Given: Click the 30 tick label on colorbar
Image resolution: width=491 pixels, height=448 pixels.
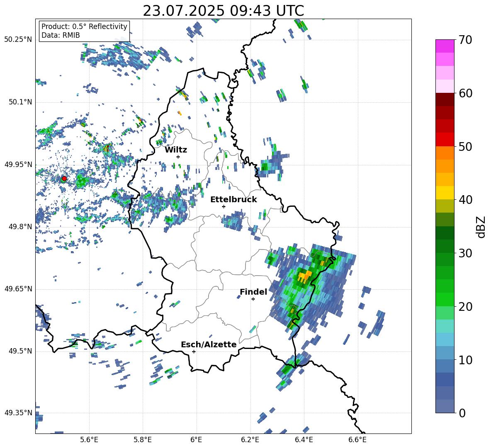Looking at the screenshot, I should click(x=465, y=253).
